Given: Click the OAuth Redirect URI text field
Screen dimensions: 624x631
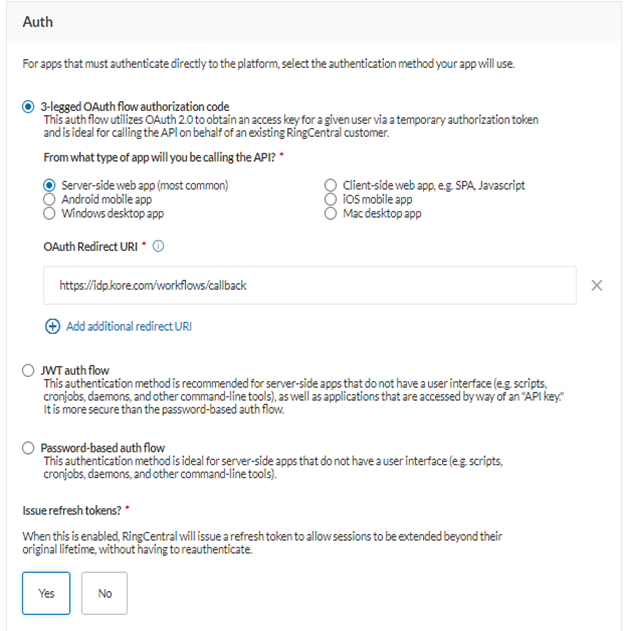Looking at the screenshot, I should click(309, 285).
